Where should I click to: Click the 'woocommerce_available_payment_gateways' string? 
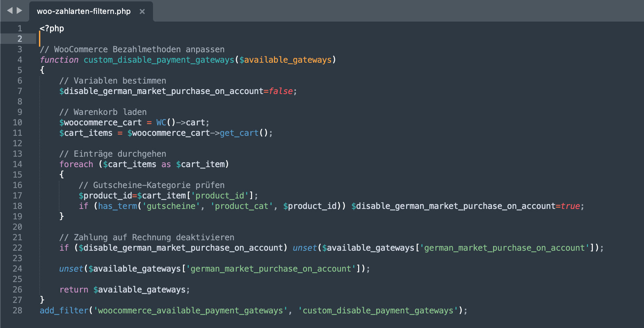[x=191, y=311]
